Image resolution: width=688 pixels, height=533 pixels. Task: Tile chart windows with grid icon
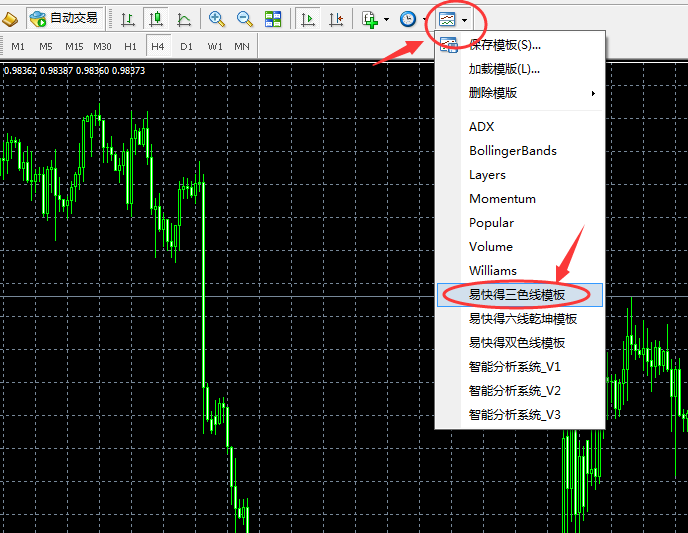[273, 19]
